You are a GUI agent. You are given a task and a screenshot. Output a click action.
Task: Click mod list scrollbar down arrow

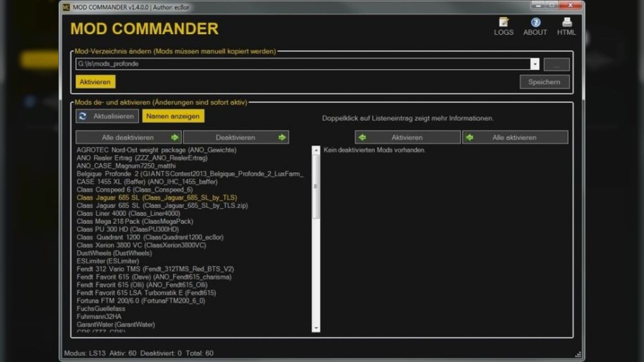316,328
